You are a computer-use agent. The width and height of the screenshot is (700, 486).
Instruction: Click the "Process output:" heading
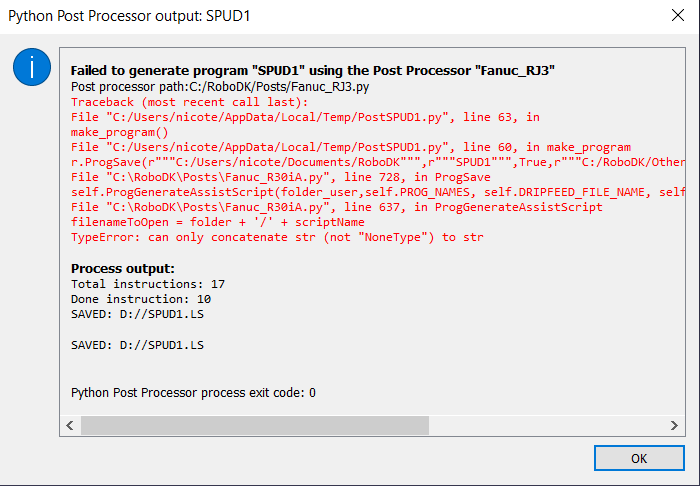click(123, 269)
